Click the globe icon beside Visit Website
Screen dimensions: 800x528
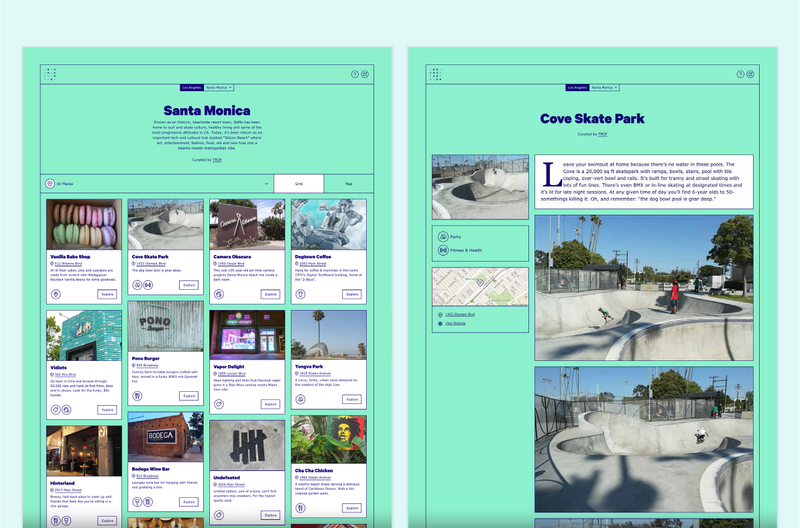tap(440, 323)
